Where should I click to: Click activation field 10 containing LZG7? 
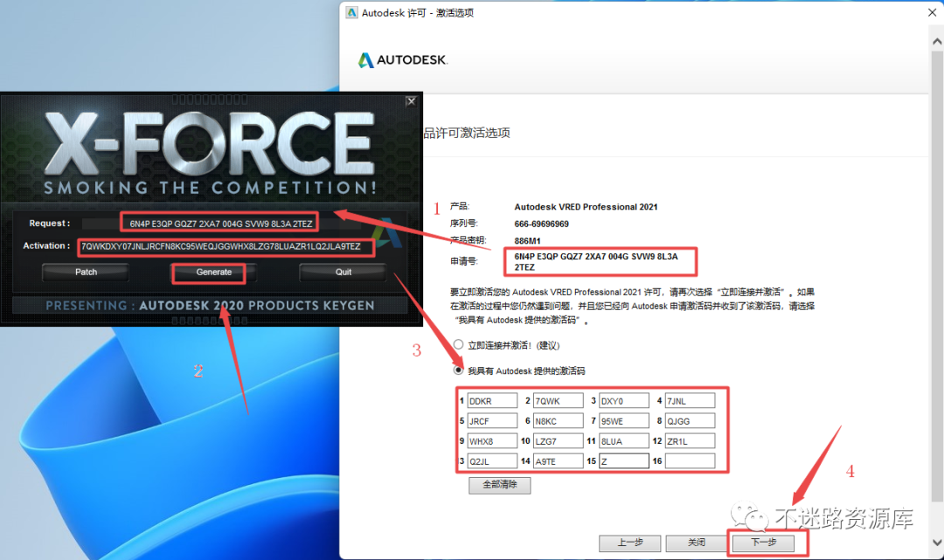click(558, 441)
